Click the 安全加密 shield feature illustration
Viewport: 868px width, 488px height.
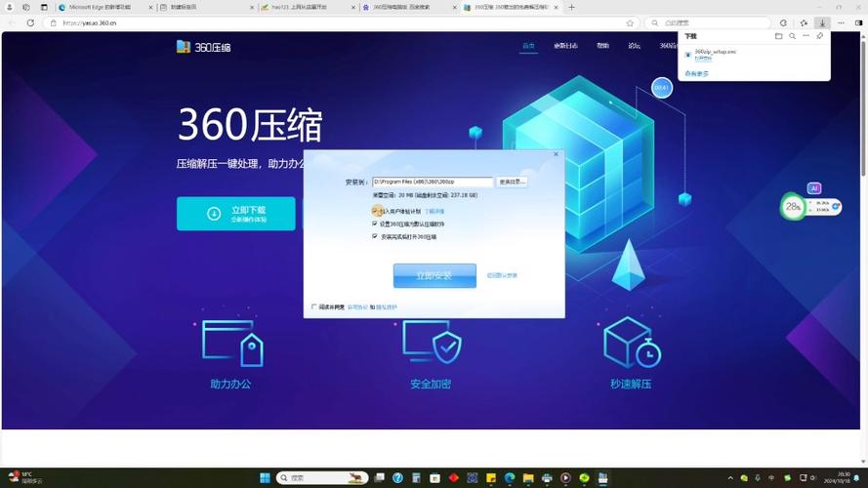432,342
